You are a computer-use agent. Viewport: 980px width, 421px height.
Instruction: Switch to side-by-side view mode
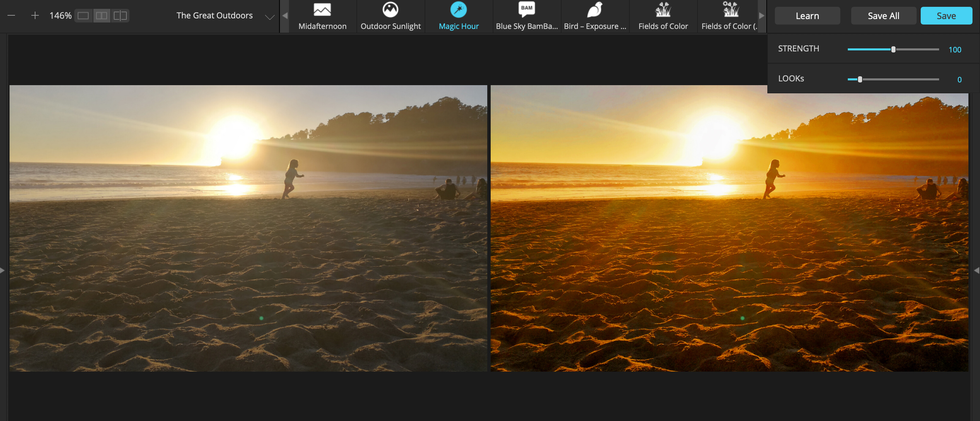tap(102, 16)
